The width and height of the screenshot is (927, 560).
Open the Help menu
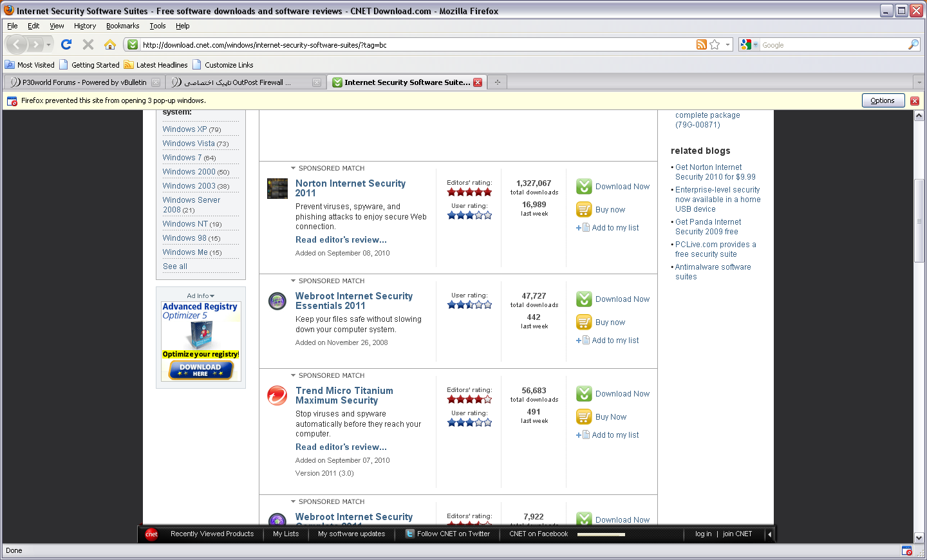pos(183,26)
